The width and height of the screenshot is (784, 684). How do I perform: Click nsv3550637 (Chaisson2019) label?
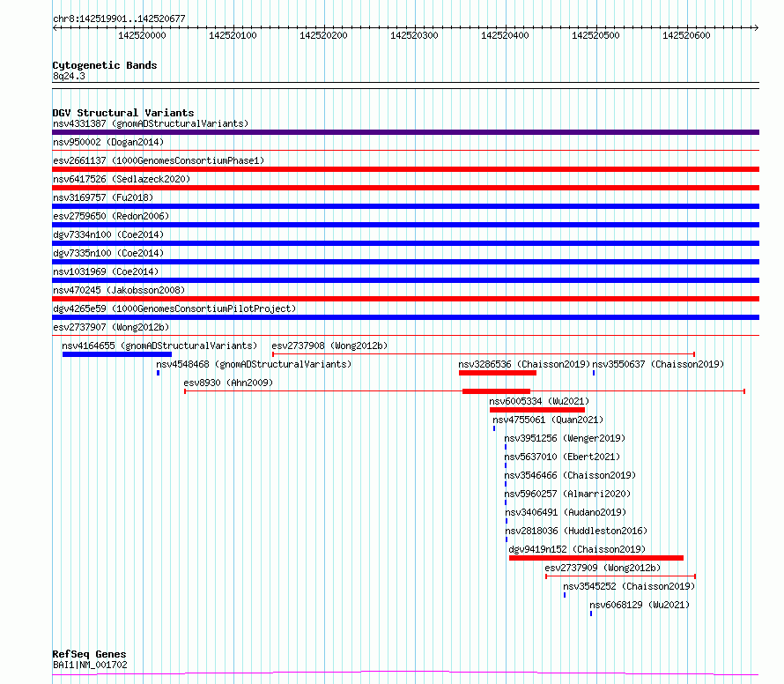click(x=658, y=364)
